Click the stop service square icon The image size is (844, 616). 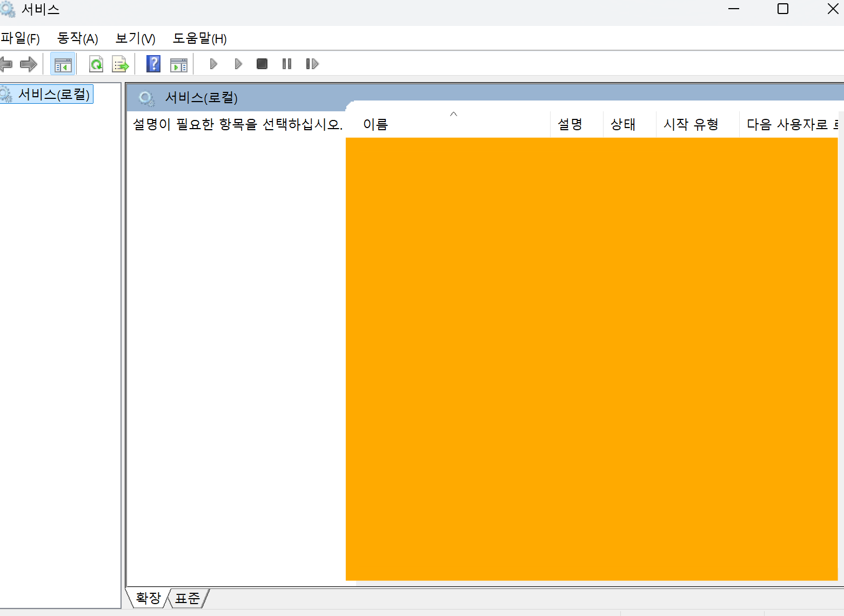point(262,64)
